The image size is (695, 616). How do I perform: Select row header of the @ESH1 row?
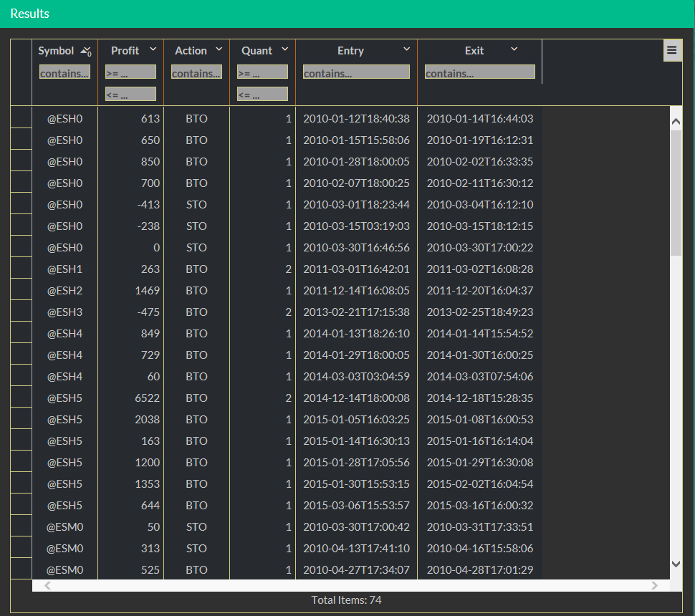[x=21, y=268]
